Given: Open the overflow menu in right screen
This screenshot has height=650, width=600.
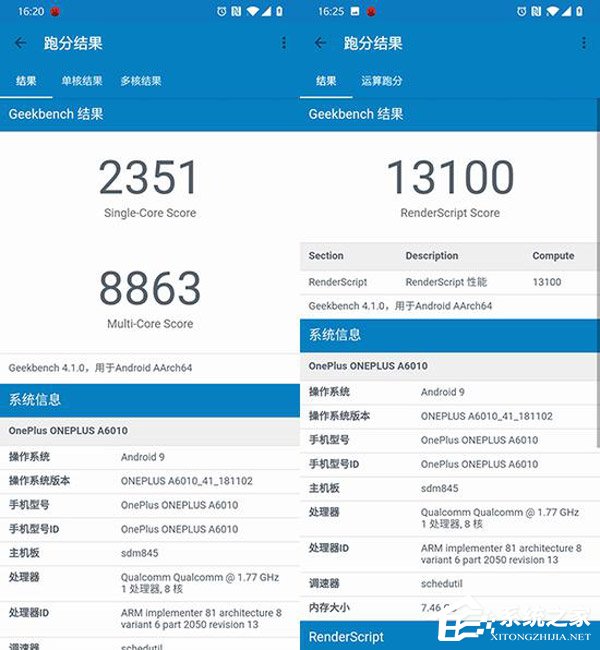Looking at the screenshot, I should [583, 43].
